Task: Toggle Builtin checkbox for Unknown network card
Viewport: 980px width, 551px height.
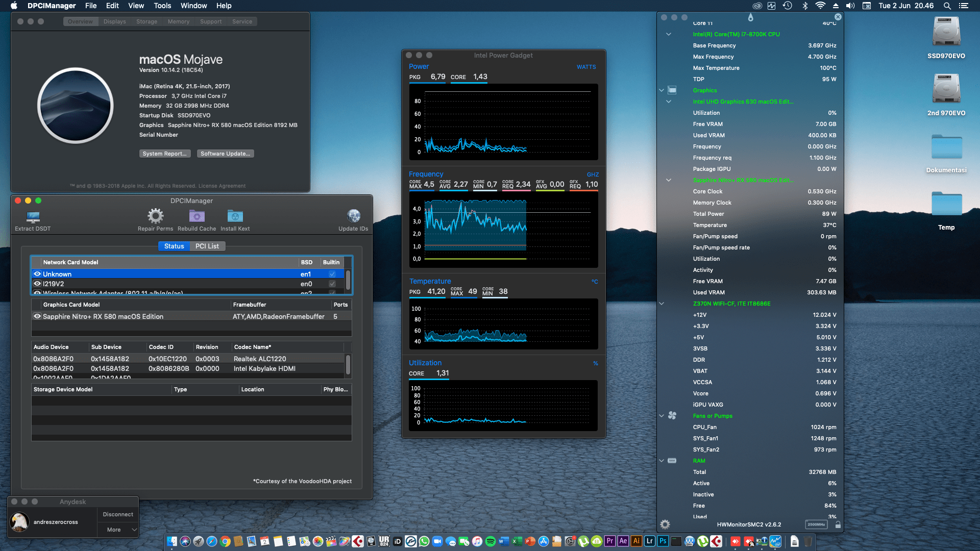Action: (x=332, y=274)
